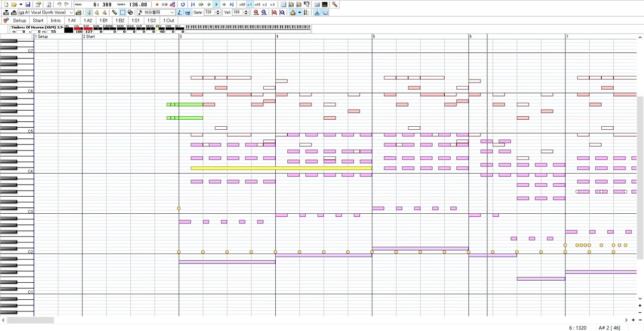644x331 pixels.
Task: Click the measure position display 6: 369
Action: [102, 5]
